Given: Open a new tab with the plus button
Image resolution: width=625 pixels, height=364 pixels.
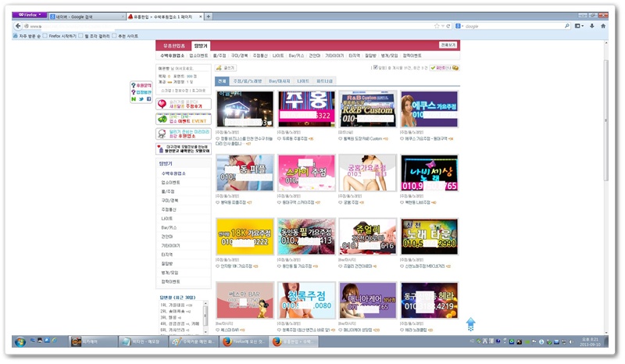Looking at the screenshot, I should point(208,16).
